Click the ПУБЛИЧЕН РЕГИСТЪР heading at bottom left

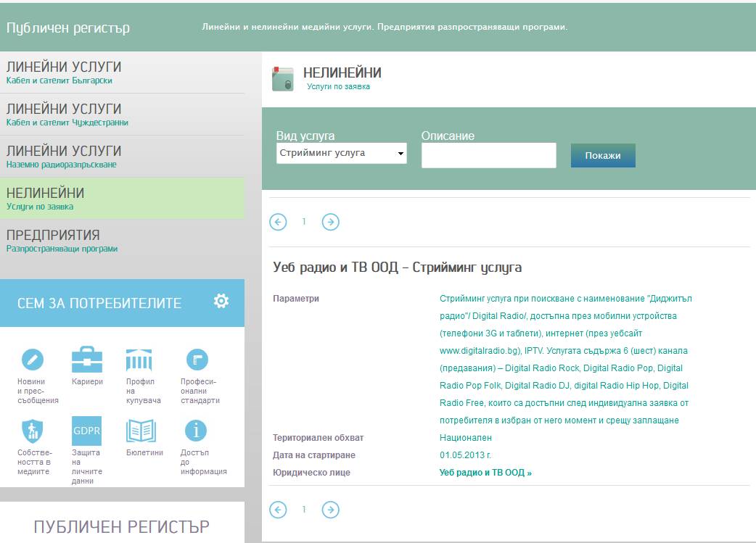(121, 526)
